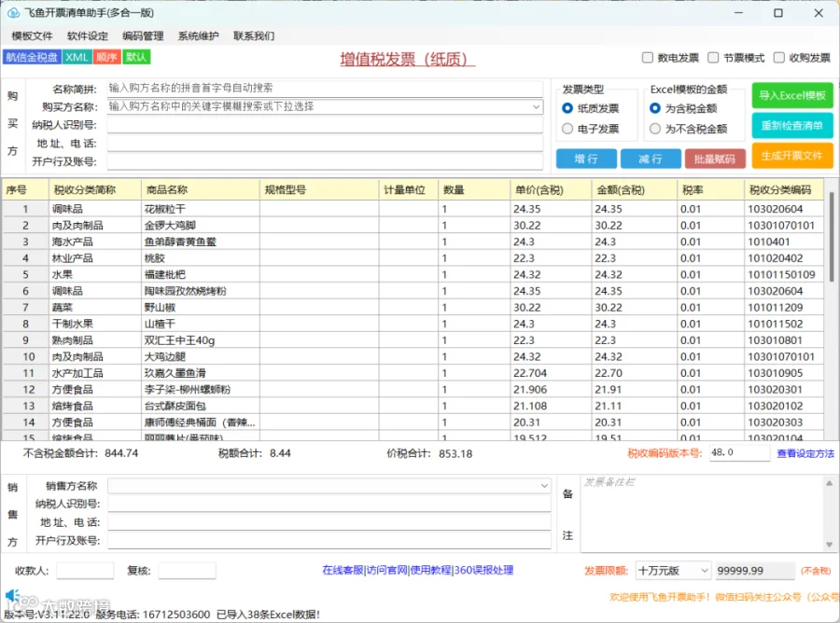Toggle the 节票模式 checkbox
Screen dimensions: 840x623
[713, 57]
